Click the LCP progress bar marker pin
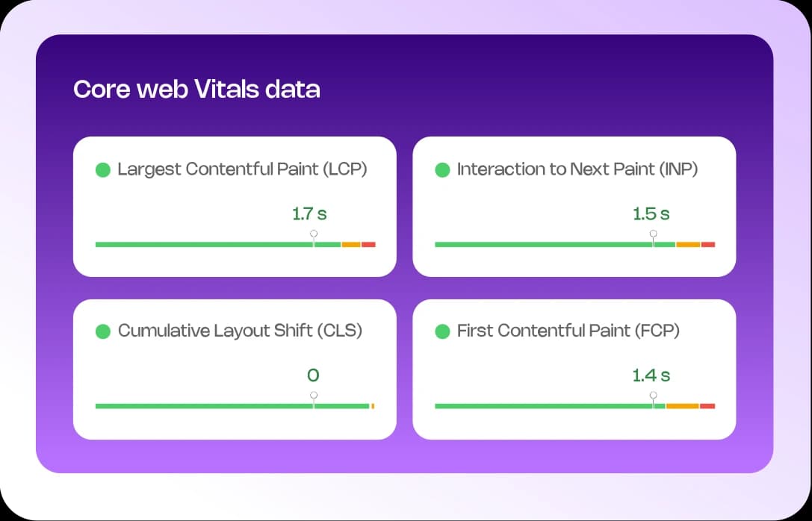812x521 pixels. pyautogui.click(x=314, y=234)
